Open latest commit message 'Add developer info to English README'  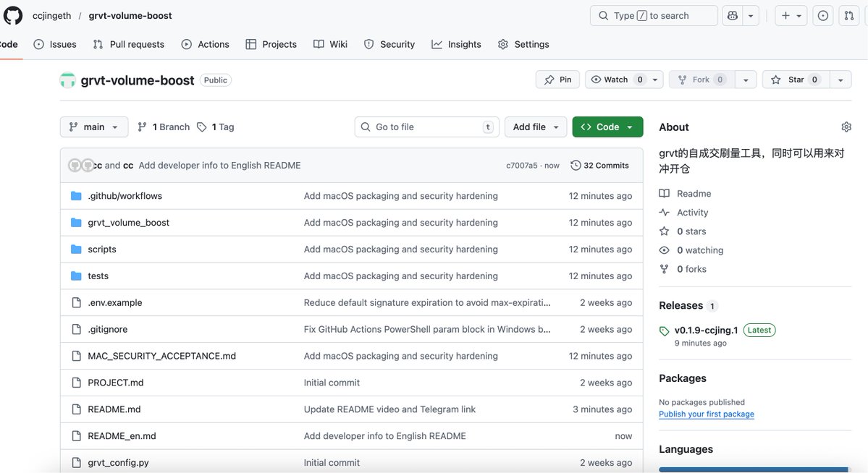point(220,166)
